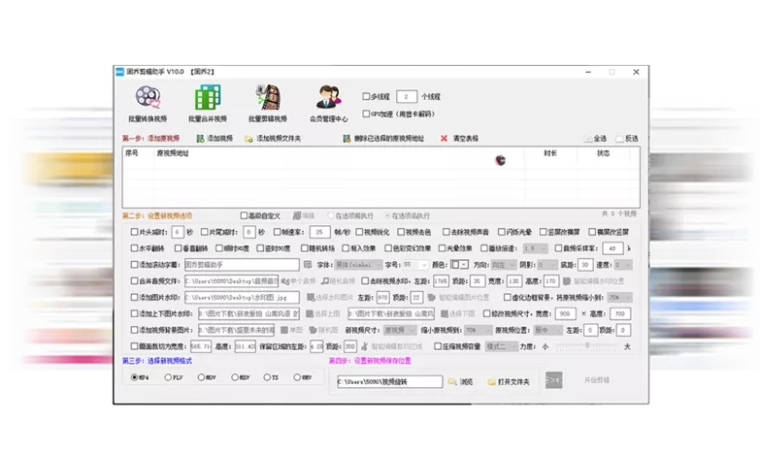Open the 播放倍速 value dropdown
Viewport: 760px width, 455px height.
click(x=535, y=248)
